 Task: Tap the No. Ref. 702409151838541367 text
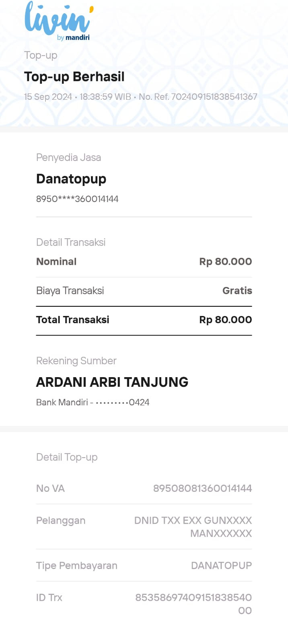click(x=198, y=97)
